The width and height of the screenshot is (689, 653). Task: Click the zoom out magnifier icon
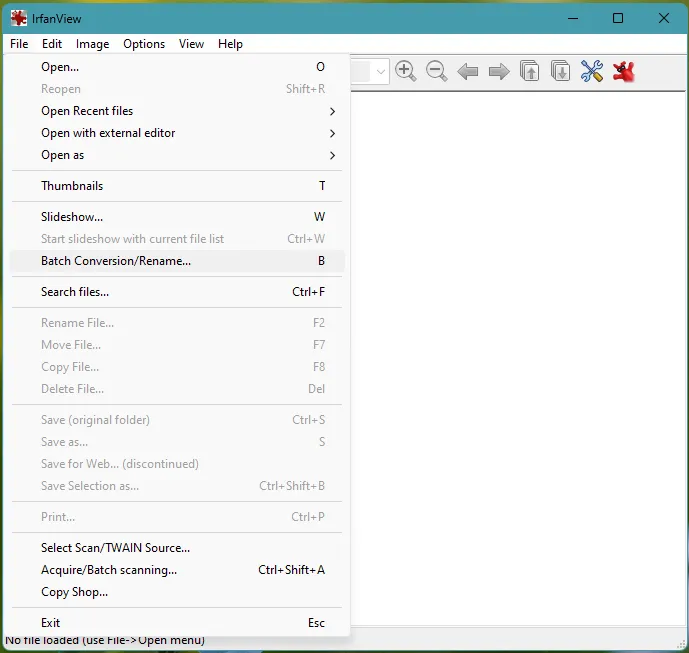[436, 71]
